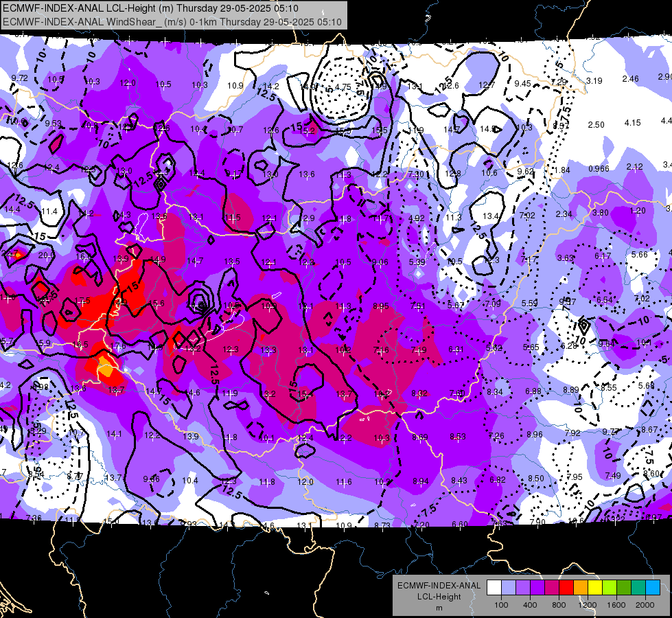Click the map value 2.46
672x618 pixels.
click(x=630, y=78)
